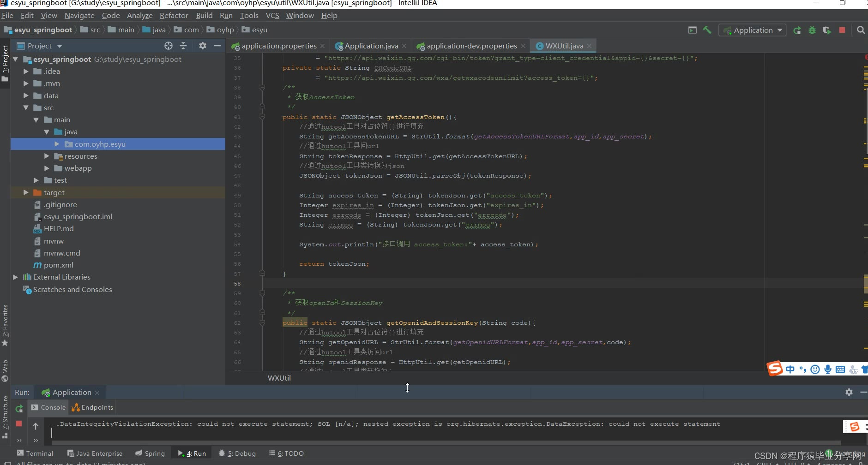The image size is (868, 465).
Task: Hide the Project panel with the minus icon
Action: 217,46
